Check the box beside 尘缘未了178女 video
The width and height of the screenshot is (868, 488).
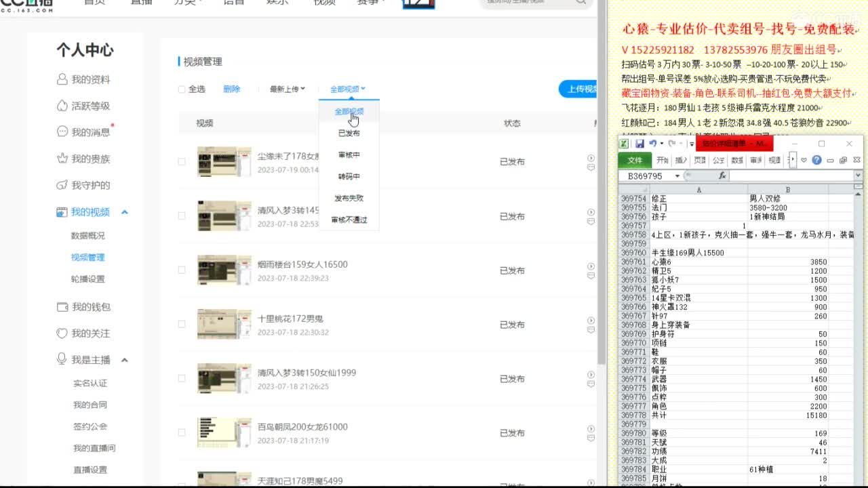tap(182, 162)
